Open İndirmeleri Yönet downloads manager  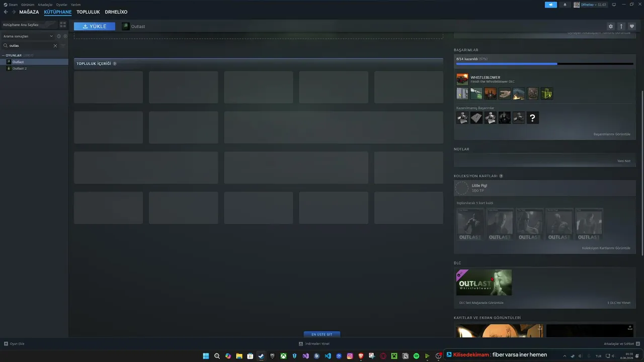point(314,344)
